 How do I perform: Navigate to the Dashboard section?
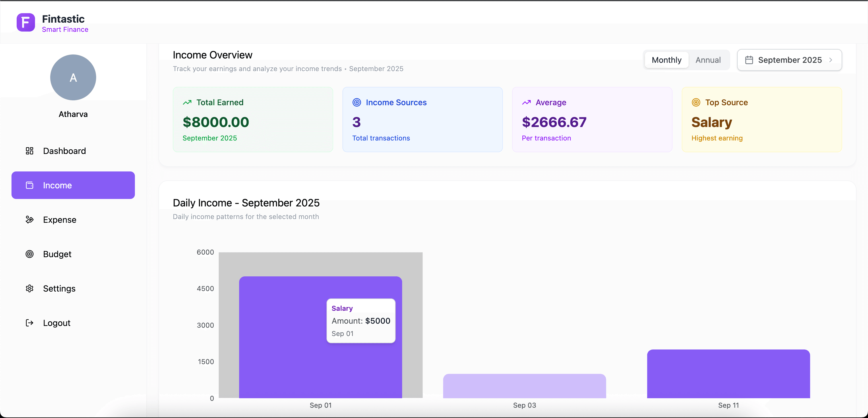[x=64, y=151]
